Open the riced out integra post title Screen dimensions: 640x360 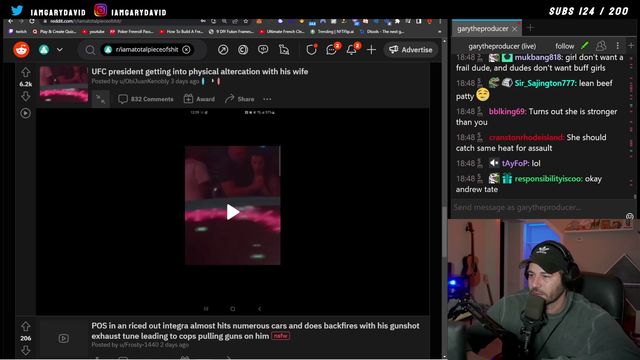tap(255, 331)
